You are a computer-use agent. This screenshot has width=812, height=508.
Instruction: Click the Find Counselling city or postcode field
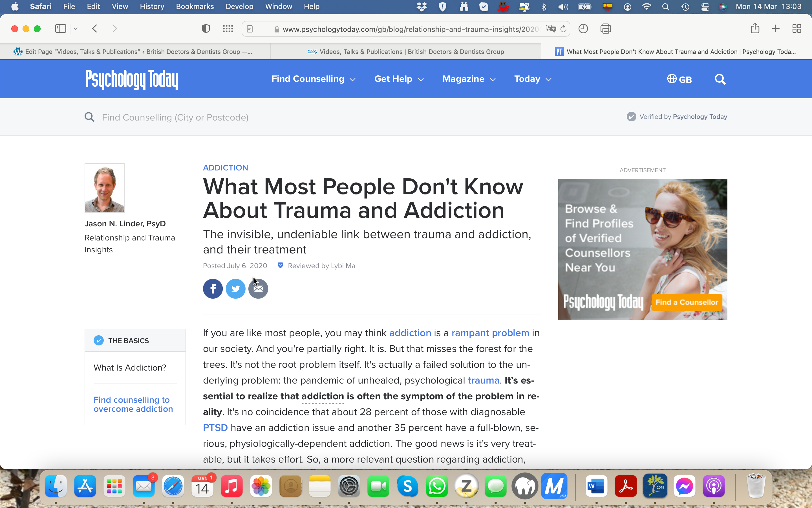coord(175,117)
